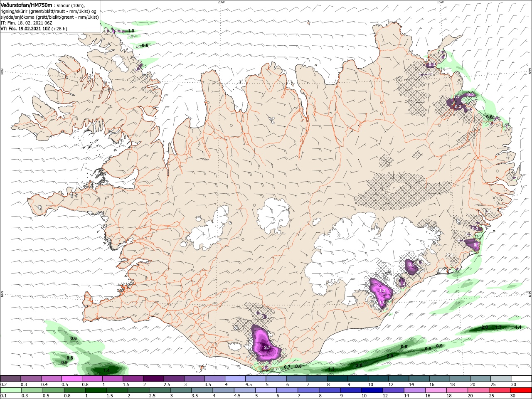Select red 30 swatch in the rain legend
Screen dimensions: 532x399
[522, 390]
